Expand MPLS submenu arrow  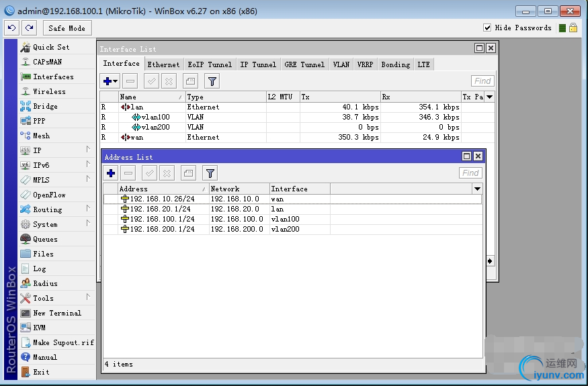pos(88,179)
